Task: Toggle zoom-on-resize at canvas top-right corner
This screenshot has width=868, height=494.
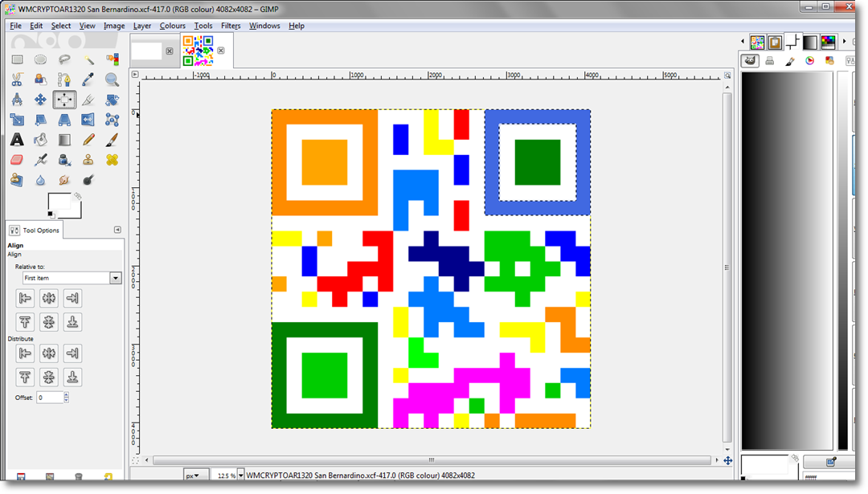Action: [x=727, y=76]
